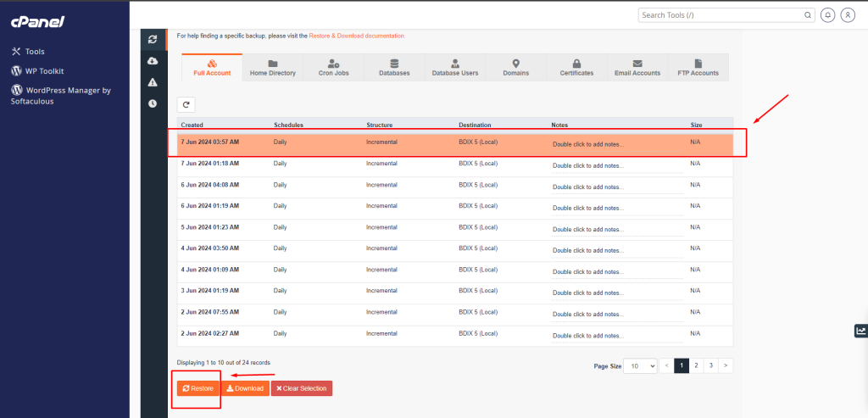This screenshot has height=418, width=868.
Task: Open the cloud download icon in sidebar
Action: [152, 61]
